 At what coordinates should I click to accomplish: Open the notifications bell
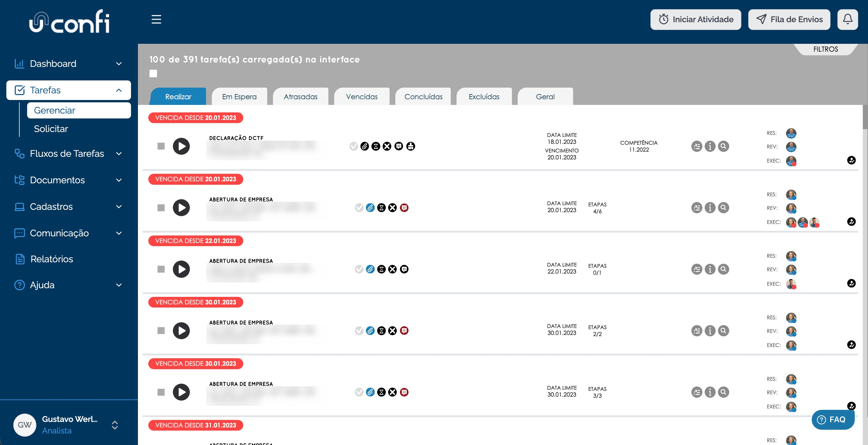tap(848, 19)
